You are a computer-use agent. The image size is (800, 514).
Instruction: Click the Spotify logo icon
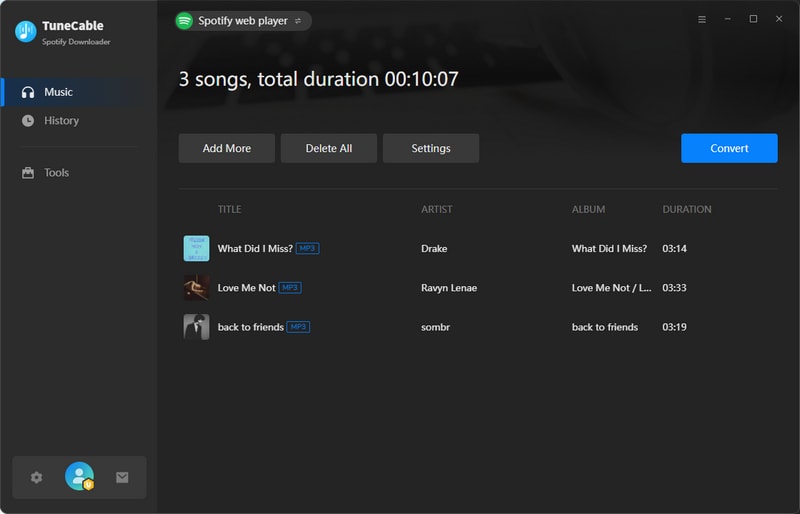tap(184, 21)
